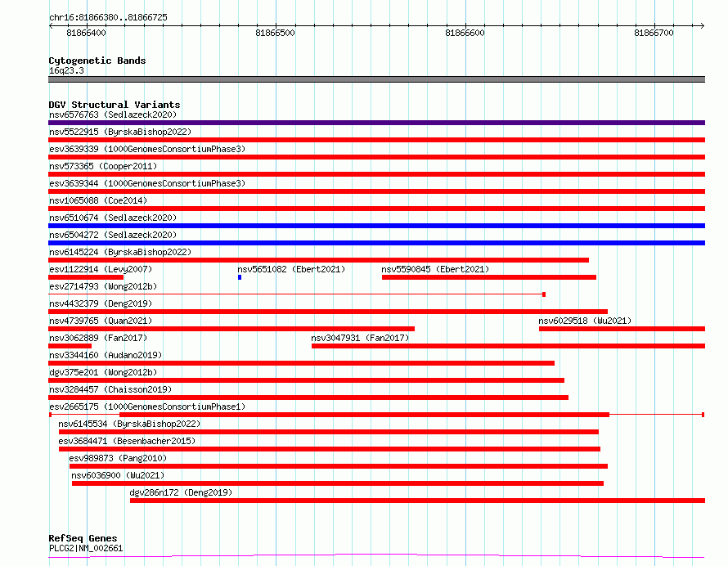728x566 pixels.
Task: Click the chr16:81866380..81866725 coordinate label
Action: [x=108, y=18]
